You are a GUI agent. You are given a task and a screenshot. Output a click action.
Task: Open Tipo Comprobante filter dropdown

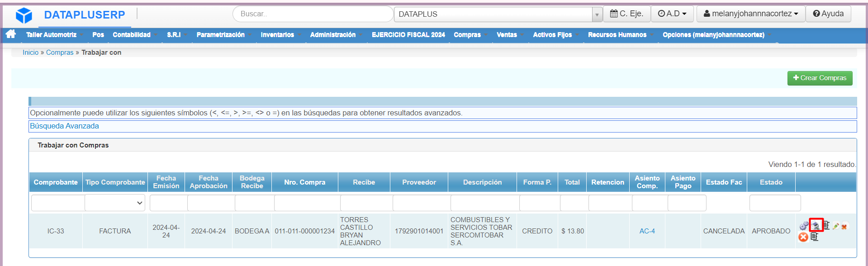[x=115, y=203]
